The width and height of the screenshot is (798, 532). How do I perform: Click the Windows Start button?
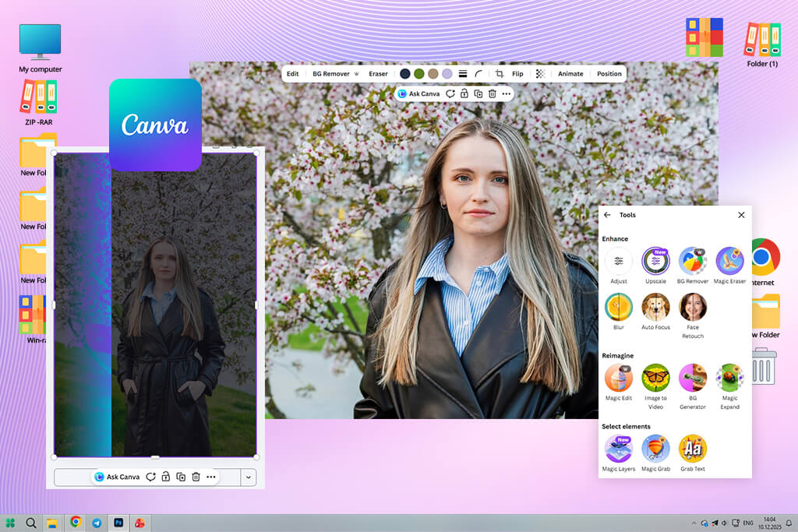click(x=10, y=523)
